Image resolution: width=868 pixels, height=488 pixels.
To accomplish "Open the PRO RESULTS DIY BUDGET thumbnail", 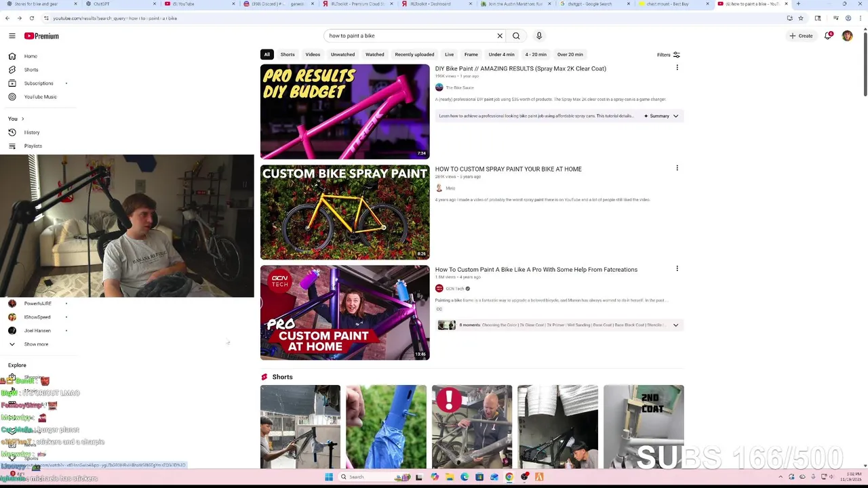I will point(344,112).
